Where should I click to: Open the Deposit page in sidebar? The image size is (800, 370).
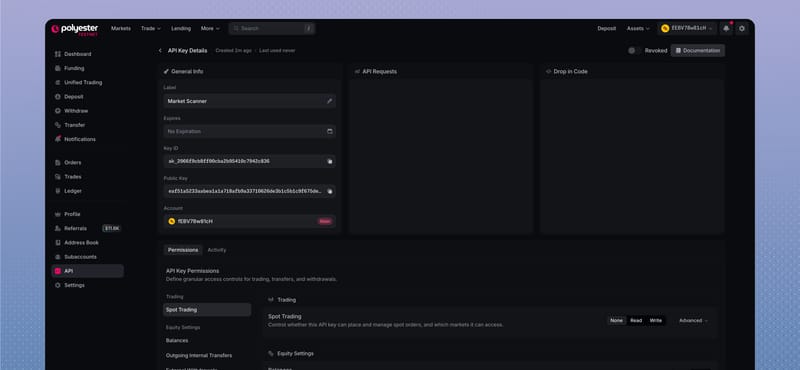(73, 96)
